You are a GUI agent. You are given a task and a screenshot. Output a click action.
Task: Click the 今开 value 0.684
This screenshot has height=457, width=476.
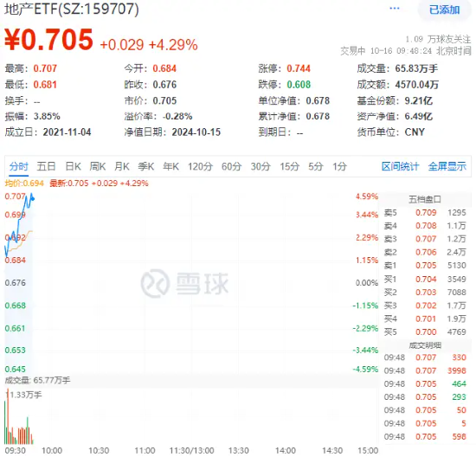[164, 68]
